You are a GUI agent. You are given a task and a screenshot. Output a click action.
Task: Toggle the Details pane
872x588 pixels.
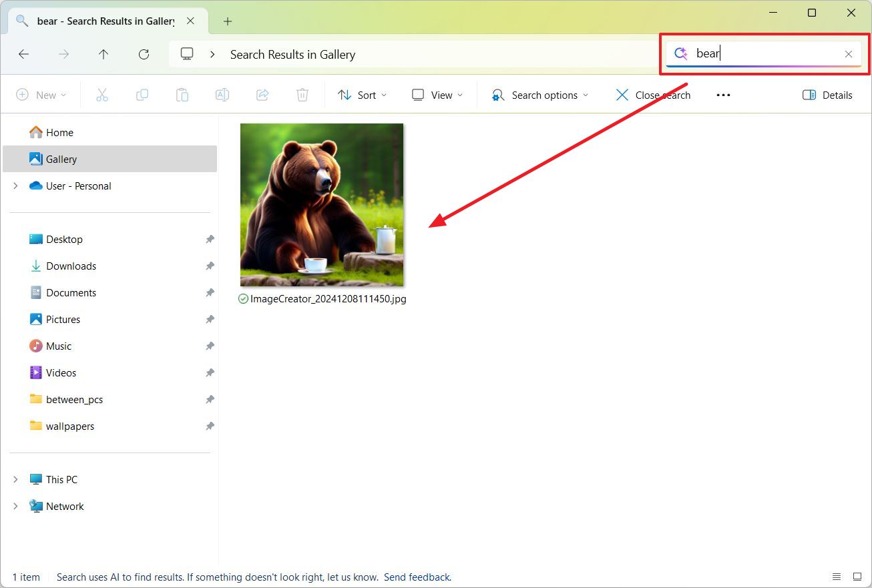pos(827,95)
